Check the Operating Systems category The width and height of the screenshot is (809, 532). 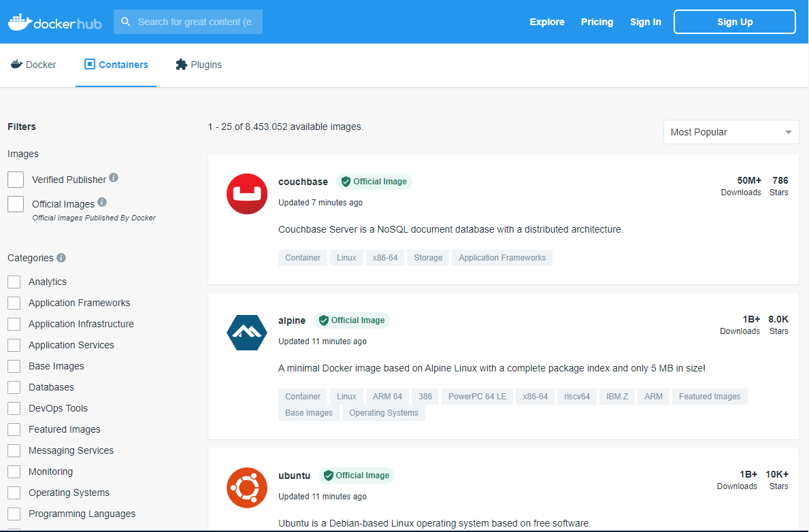(14, 493)
